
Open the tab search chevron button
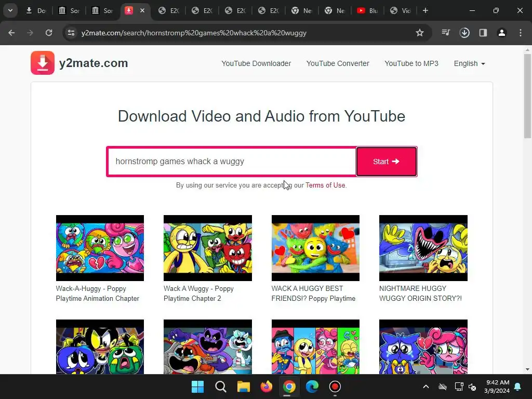(10, 10)
